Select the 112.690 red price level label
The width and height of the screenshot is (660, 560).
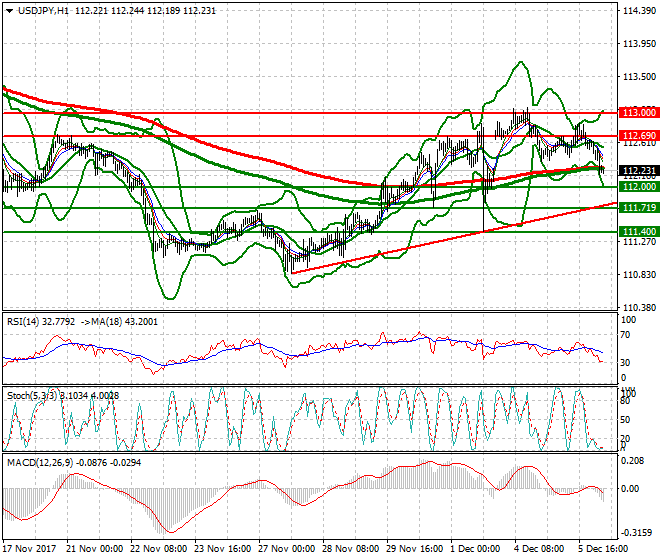[x=639, y=136]
